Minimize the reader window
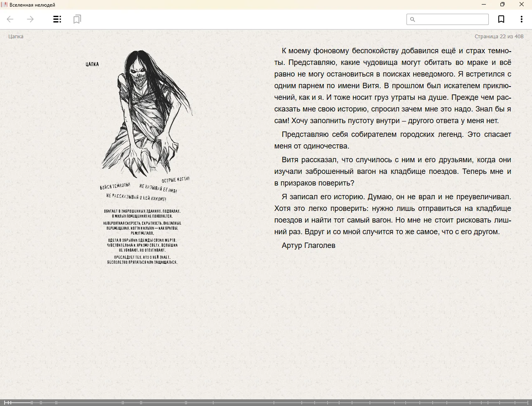 pos(483,5)
